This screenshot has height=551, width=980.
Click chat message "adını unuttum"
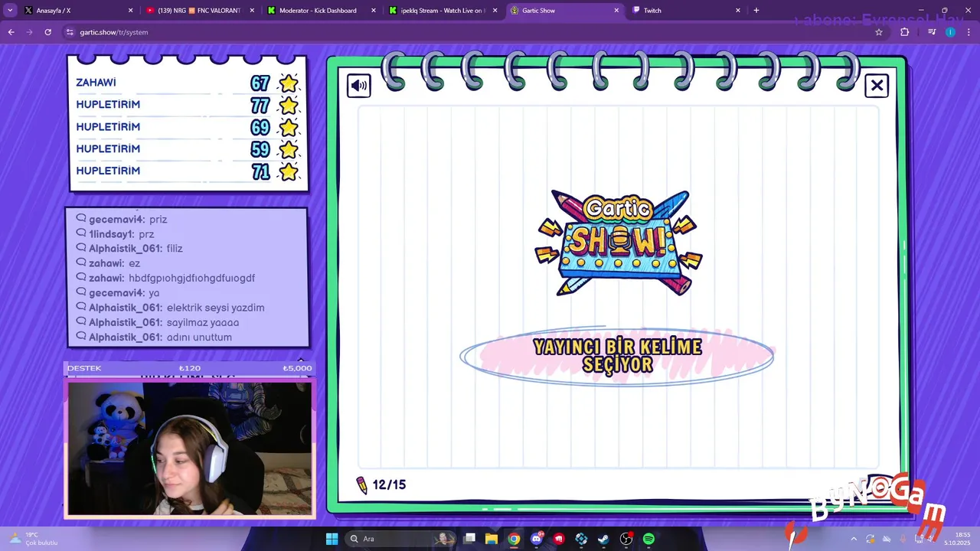point(199,337)
